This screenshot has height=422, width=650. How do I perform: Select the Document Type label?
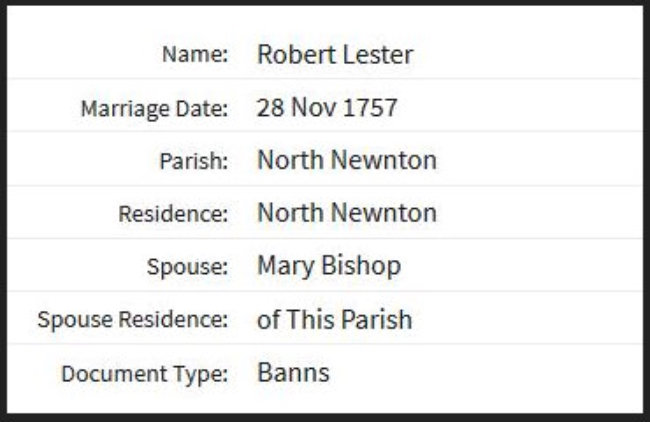pos(145,374)
